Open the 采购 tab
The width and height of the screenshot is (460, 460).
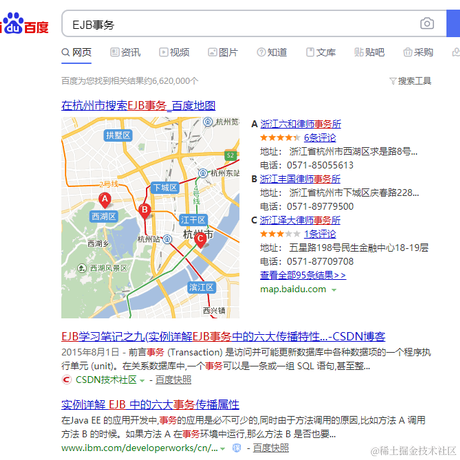(x=418, y=52)
